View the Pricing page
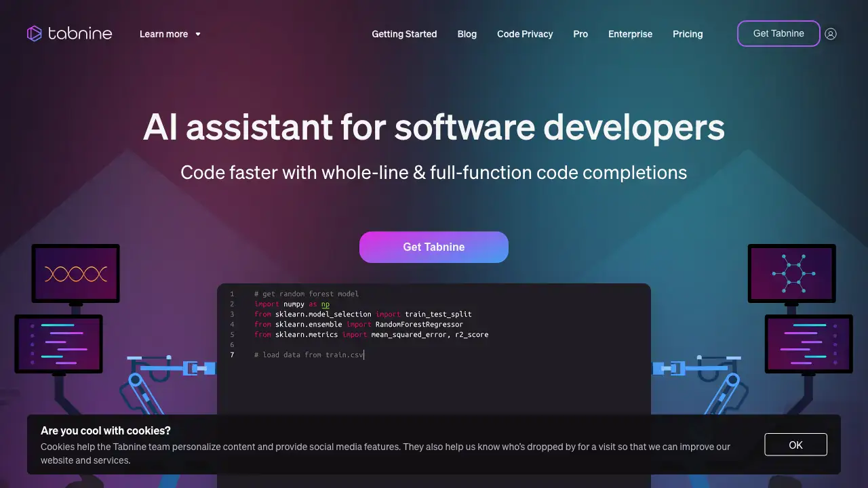This screenshot has height=488, width=868. tap(688, 34)
